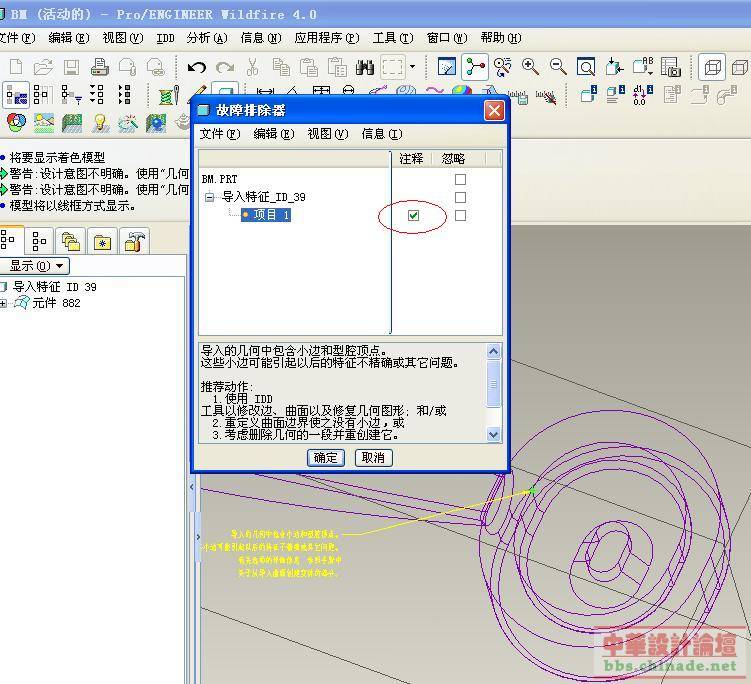Viewport: 751px width, 684px height.
Task: Open the 工具 menu in main window
Action: point(393,38)
